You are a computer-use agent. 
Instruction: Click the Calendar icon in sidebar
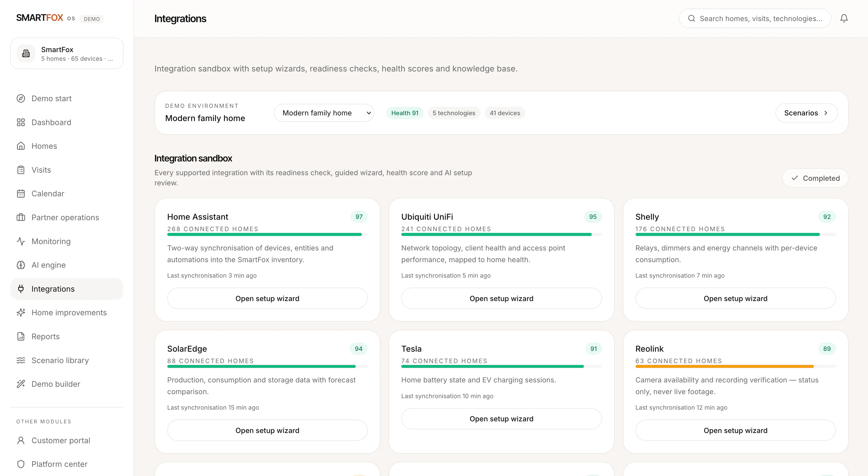pyautogui.click(x=21, y=194)
